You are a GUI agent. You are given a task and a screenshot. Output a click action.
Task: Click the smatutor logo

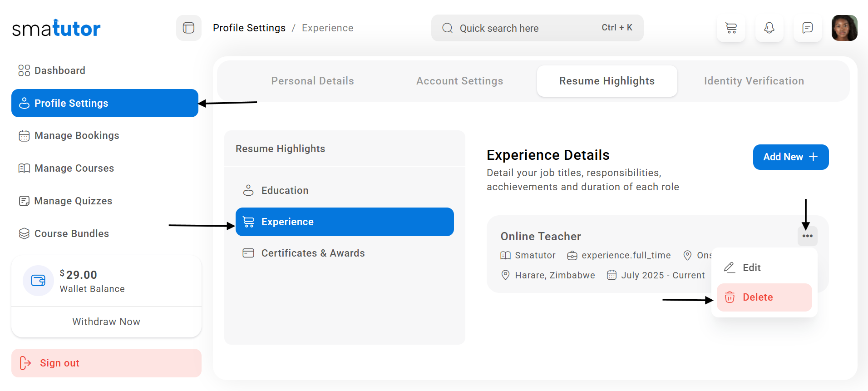[x=56, y=29]
